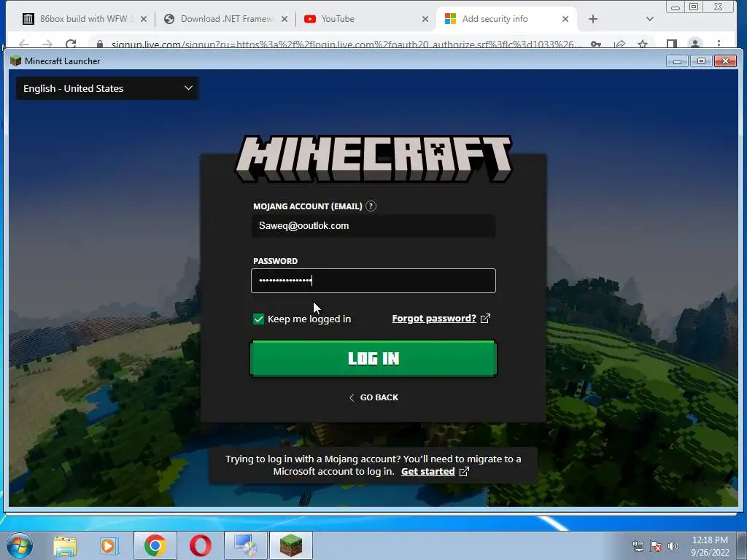Close the YouTube tab

click(x=425, y=19)
